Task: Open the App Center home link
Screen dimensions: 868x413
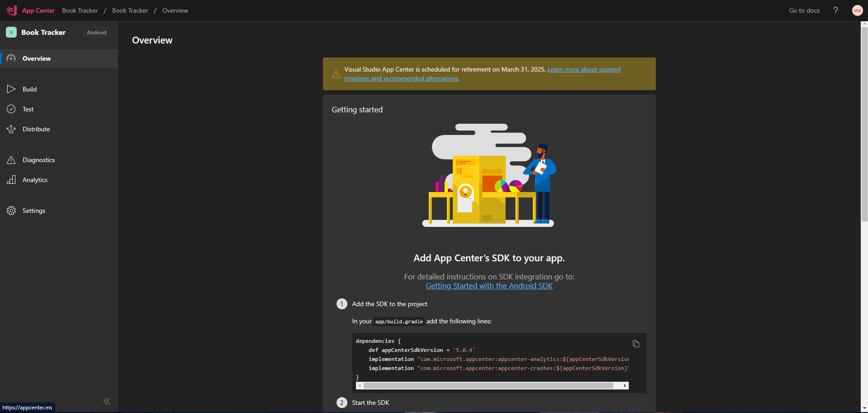Action: [38, 10]
